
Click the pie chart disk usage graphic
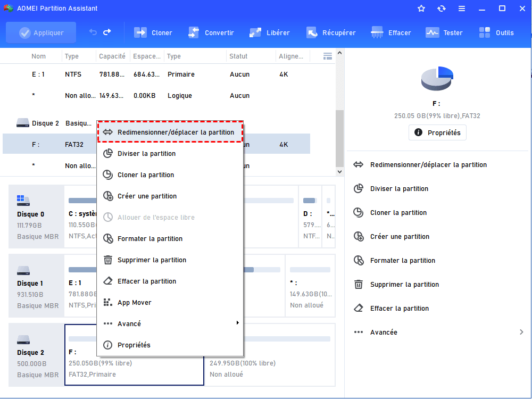click(x=437, y=78)
